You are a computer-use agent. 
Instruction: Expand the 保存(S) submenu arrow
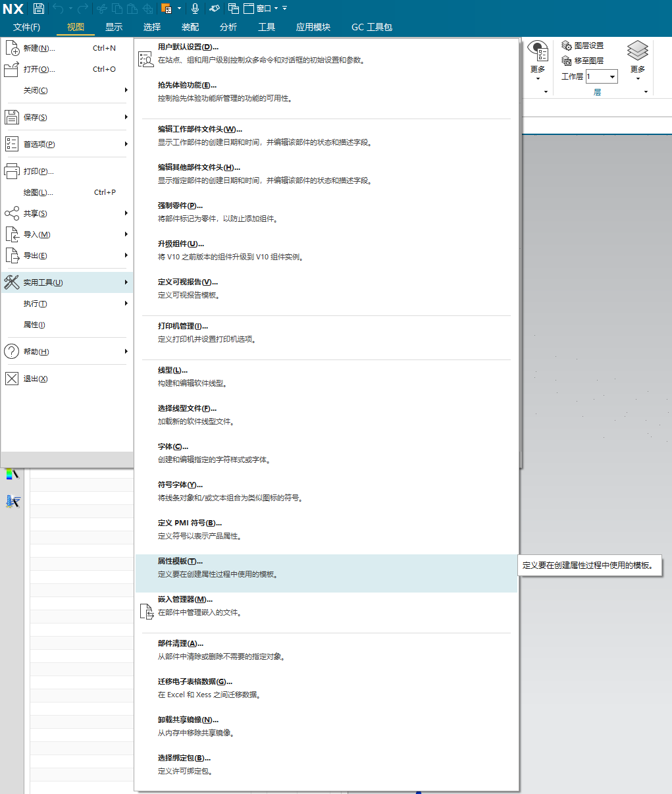tap(126, 117)
